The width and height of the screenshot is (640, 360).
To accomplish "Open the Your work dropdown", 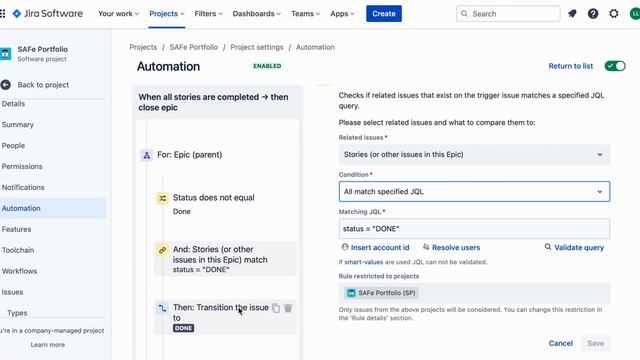I will (x=118, y=13).
